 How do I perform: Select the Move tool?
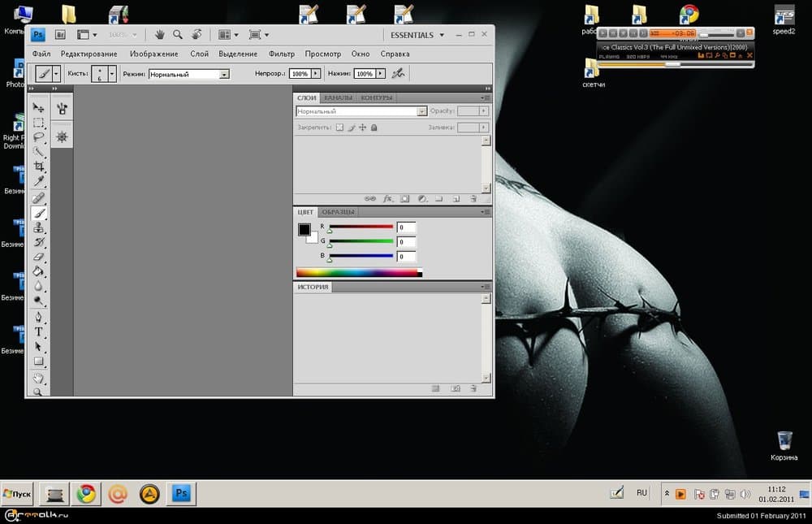38,108
